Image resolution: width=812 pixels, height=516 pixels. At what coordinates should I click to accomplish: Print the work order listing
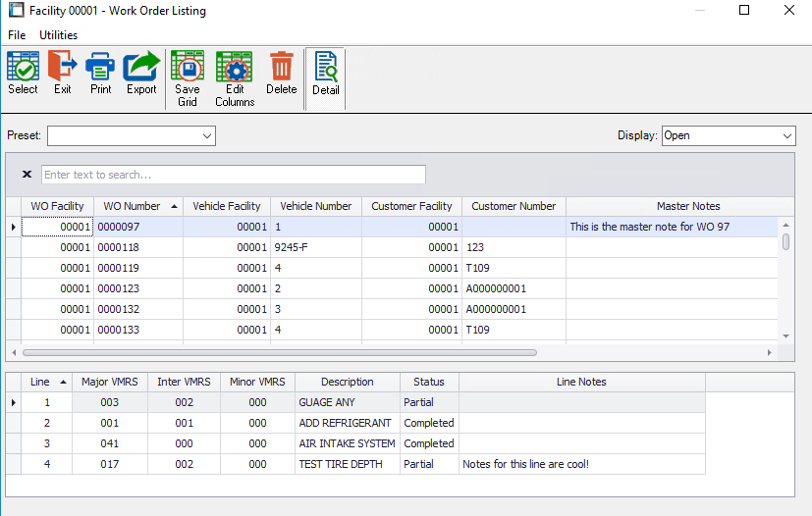[100, 75]
